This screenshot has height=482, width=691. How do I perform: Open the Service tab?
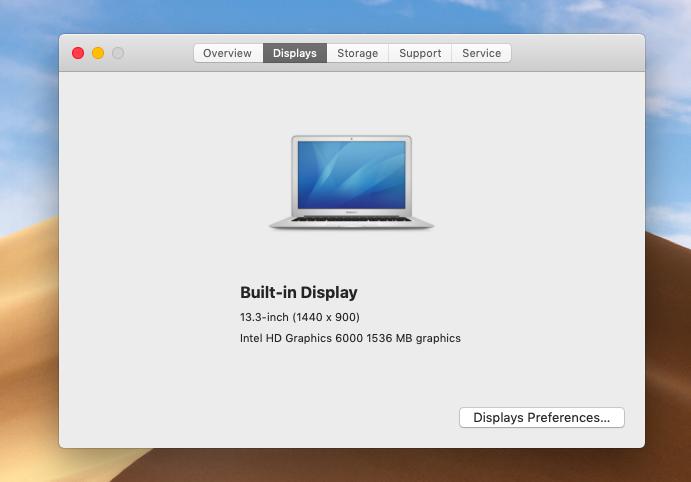pyautogui.click(x=481, y=53)
